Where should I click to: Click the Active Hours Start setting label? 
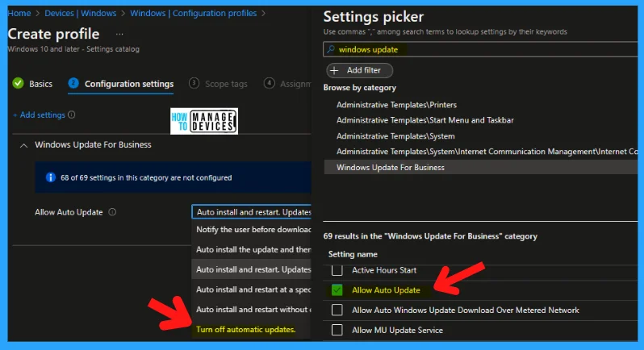pos(384,270)
